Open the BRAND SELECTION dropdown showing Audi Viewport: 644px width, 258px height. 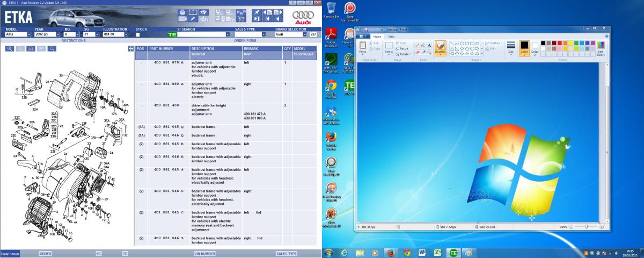(305, 34)
